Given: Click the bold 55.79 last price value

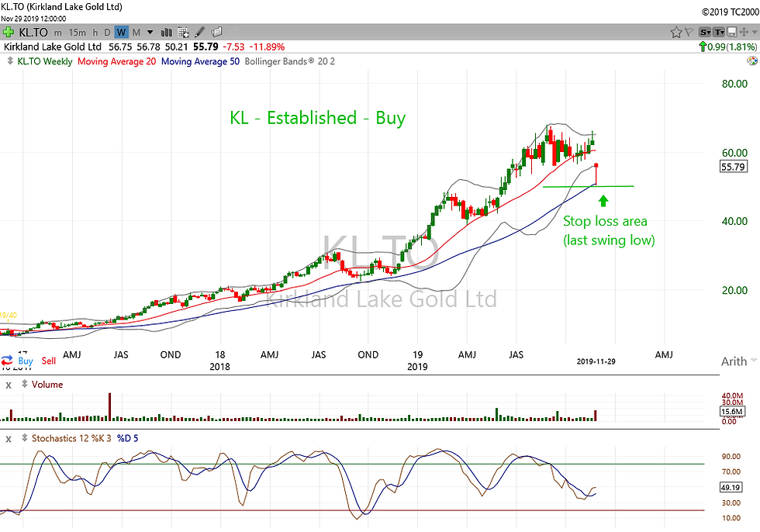Looking at the screenshot, I should (x=206, y=47).
